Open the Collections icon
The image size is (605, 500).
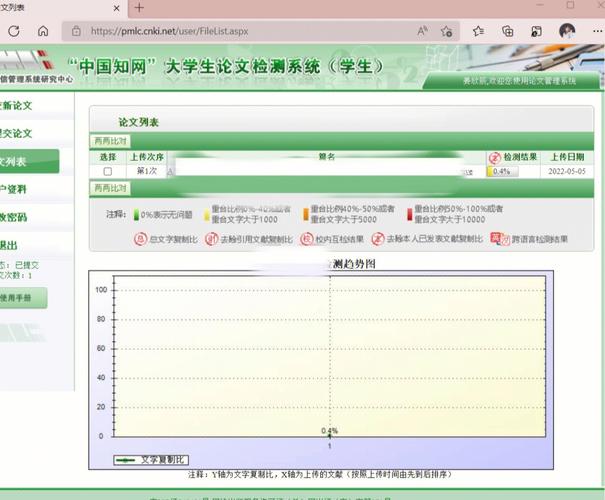point(507,31)
